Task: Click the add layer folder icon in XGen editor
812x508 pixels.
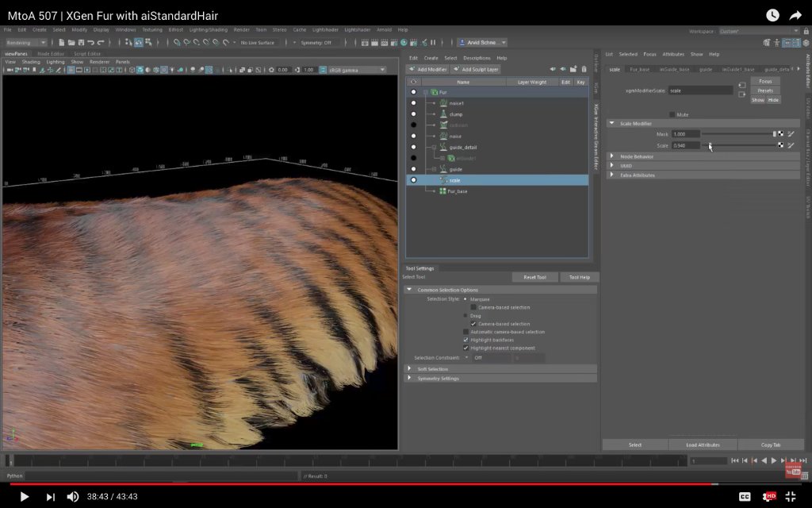Action: point(573,69)
